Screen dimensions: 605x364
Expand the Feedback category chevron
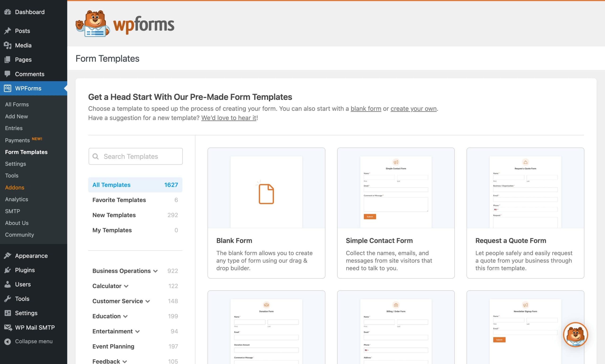(125, 361)
